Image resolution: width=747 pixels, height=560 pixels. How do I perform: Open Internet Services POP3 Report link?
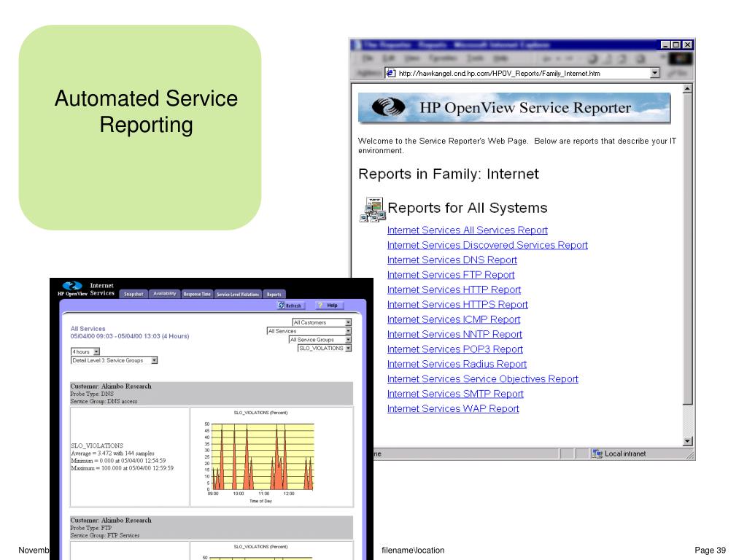[455, 349]
